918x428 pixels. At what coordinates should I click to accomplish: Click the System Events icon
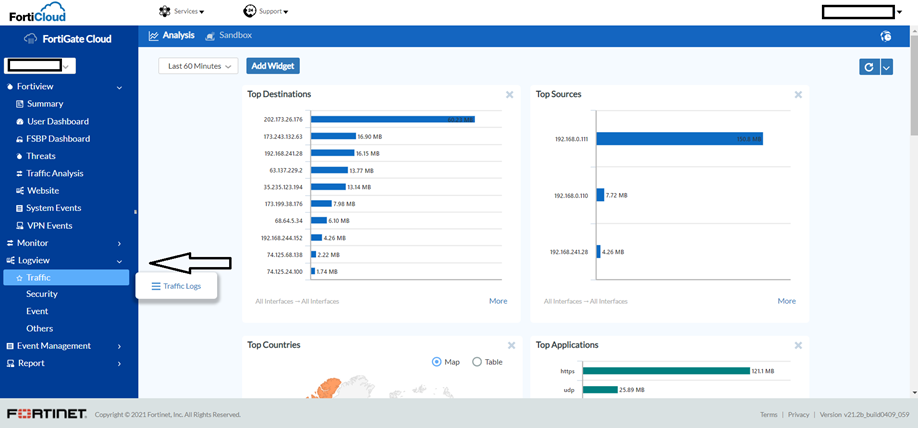pyautogui.click(x=19, y=208)
